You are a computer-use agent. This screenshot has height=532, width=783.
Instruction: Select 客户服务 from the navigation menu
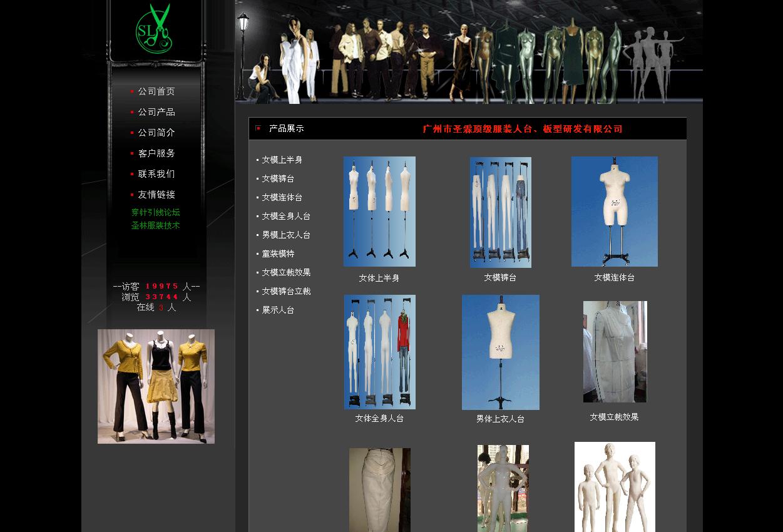click(156, 153)
